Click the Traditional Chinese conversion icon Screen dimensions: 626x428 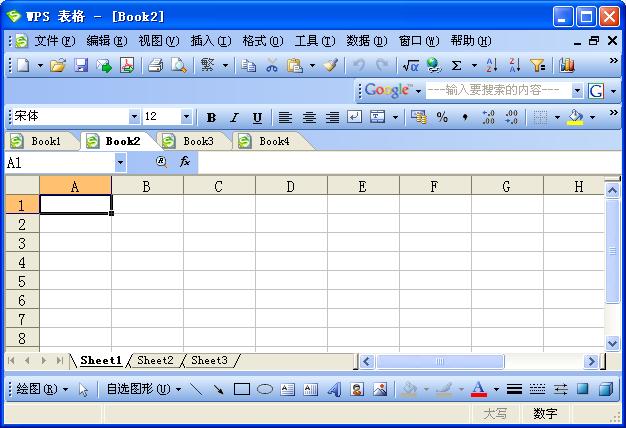click(207, 65)
